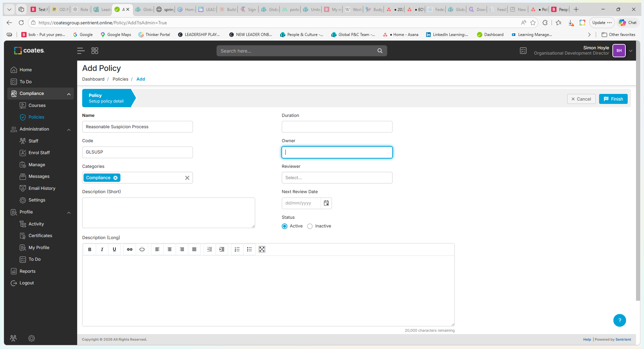Select the Active status radio button
The image size is (644, 349).
click(285, 226)
